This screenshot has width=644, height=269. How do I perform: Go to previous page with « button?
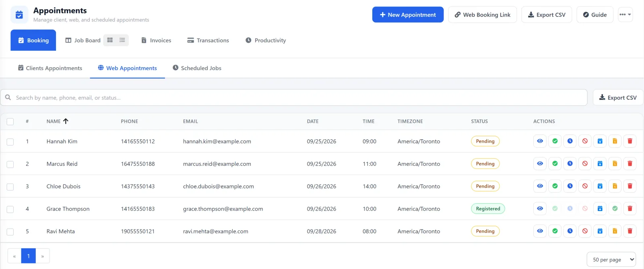(x=14, y=256)
